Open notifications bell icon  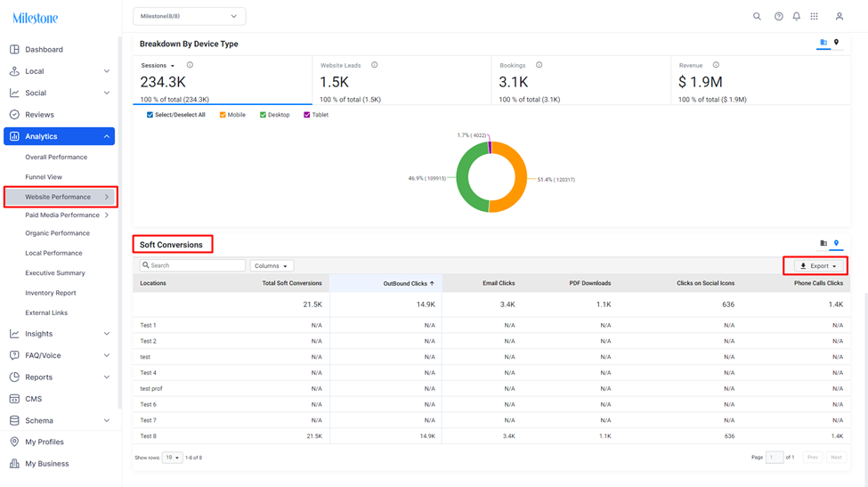(x=796, y=17)
